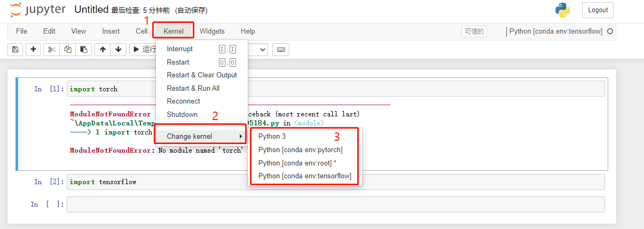Move selected cell up arrow
This screenshot has width=644, height=229.
click(x=103, y=50)
